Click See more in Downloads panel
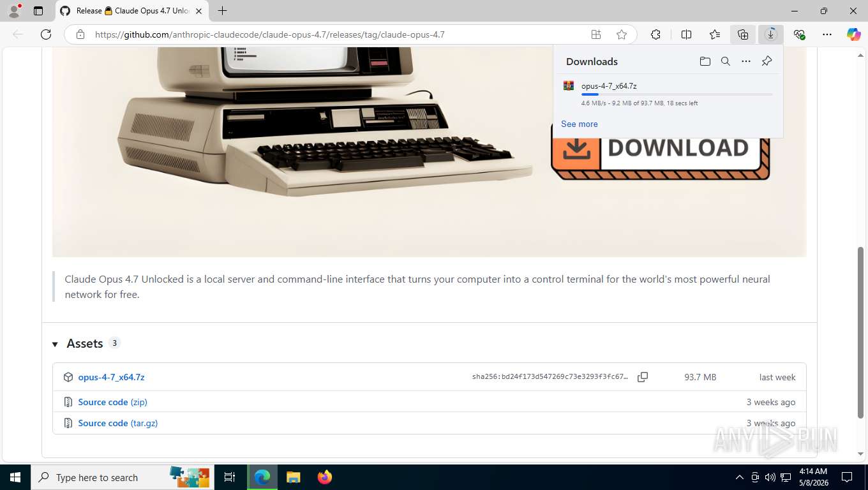Screen dimensions: 868x490 [x=580, y=124]
